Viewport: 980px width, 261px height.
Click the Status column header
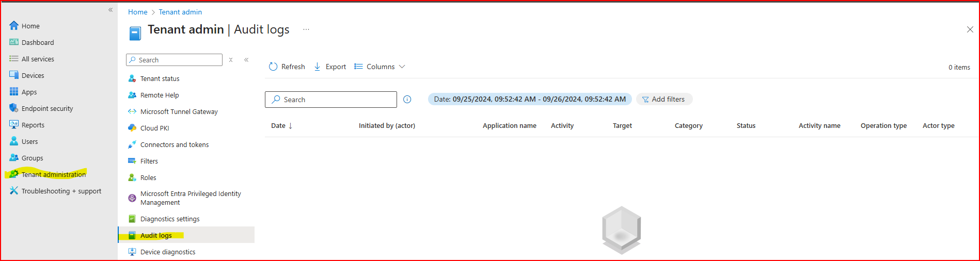click(746, 125)
